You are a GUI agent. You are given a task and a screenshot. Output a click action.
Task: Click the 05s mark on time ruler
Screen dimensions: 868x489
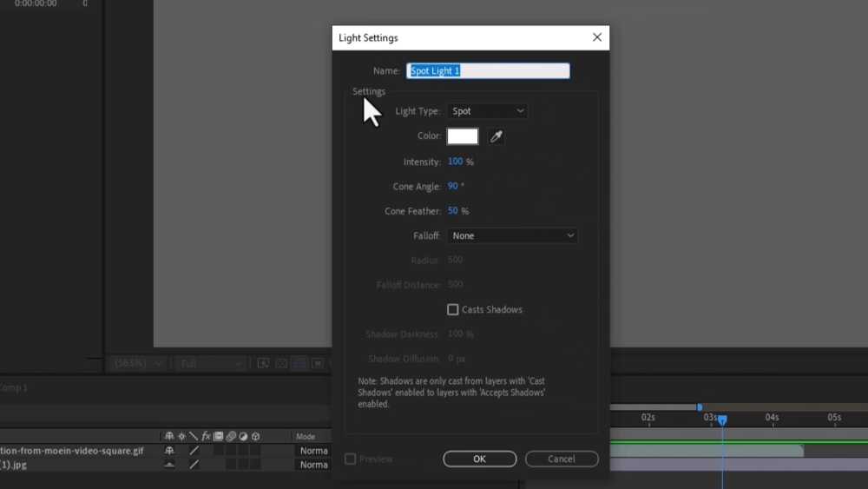[834, 418]
